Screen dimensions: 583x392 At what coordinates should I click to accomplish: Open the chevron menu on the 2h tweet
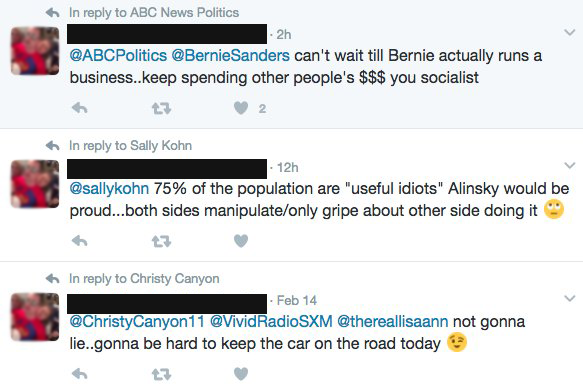[570, 33]
